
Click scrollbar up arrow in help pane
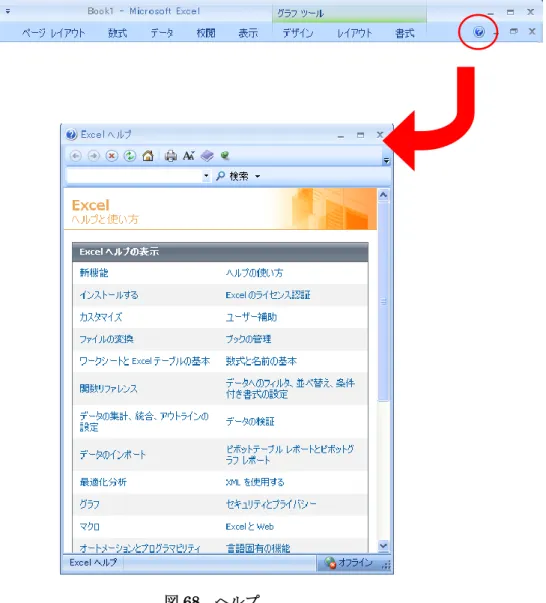tap(383, 195)
